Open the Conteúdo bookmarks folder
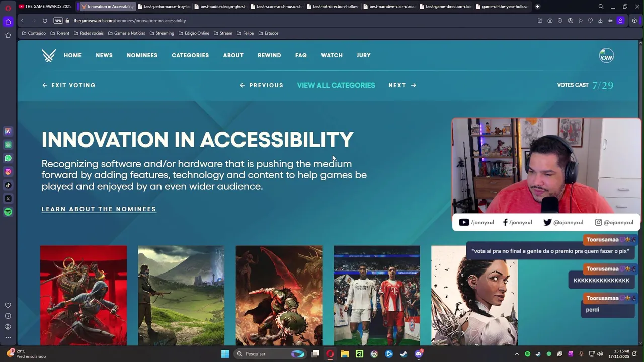Screen dimensions: 644x362 click(34, 33)
